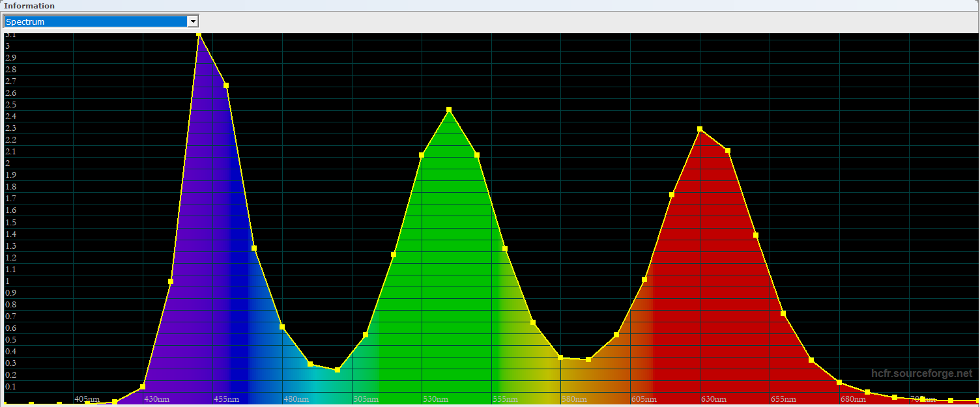Viewport: 980px width, 407px height.
Task: Click the 630nm wavelength label
Action: (x=714, y=399)
